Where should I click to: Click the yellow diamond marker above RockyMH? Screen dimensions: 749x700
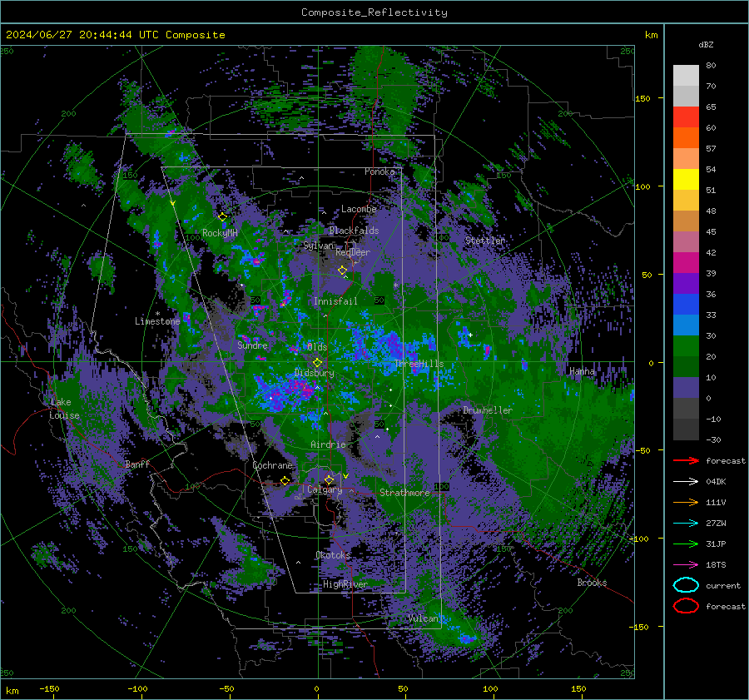coord(222,217)
